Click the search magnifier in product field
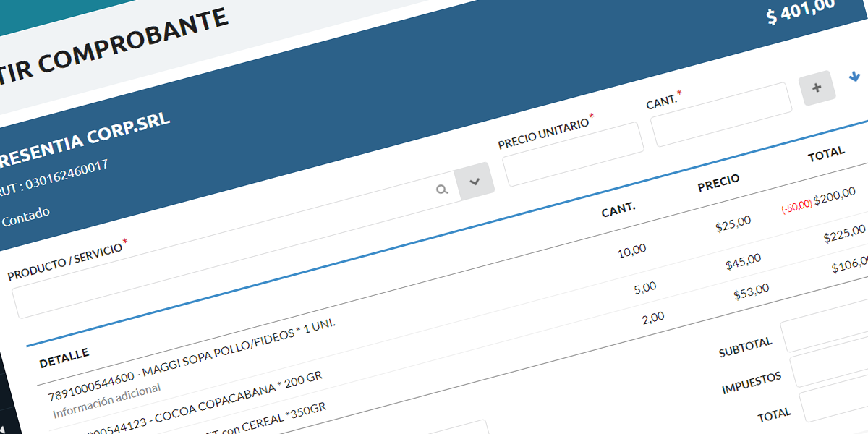Viewport: 868px width, 434px height. click(x=442, y=190)
